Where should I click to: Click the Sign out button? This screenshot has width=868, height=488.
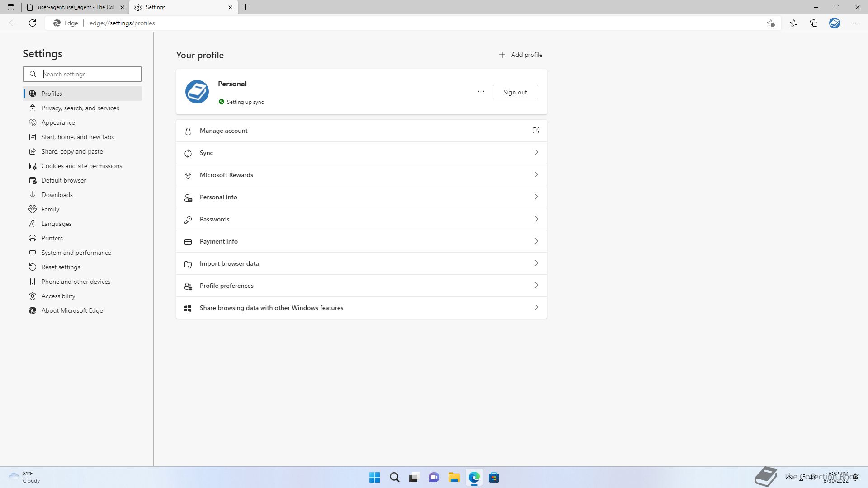[515, 92]
